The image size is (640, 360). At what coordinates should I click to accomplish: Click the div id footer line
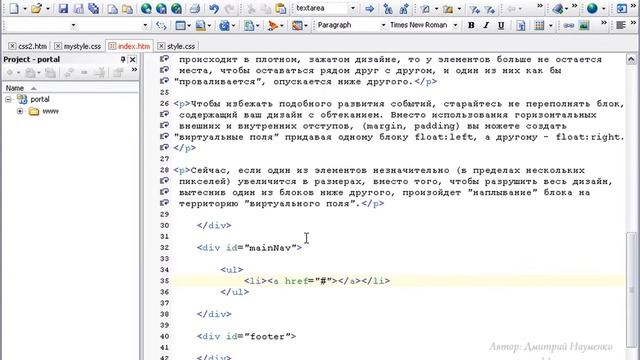[246, 336]
